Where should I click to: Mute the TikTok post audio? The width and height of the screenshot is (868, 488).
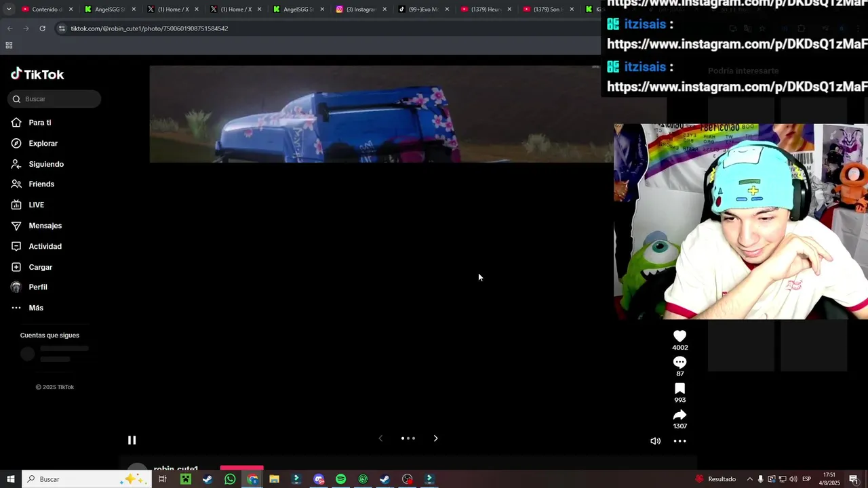click(x=655, y=441)
